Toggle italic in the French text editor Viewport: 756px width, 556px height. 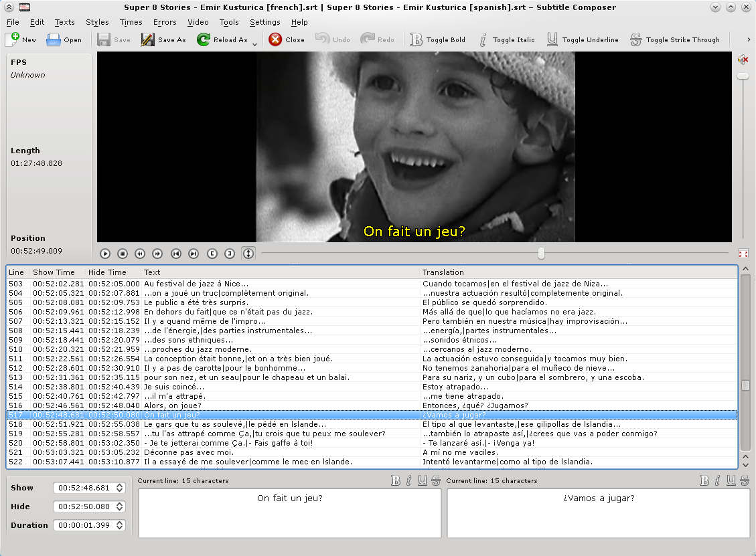click(x=409, y=480)
